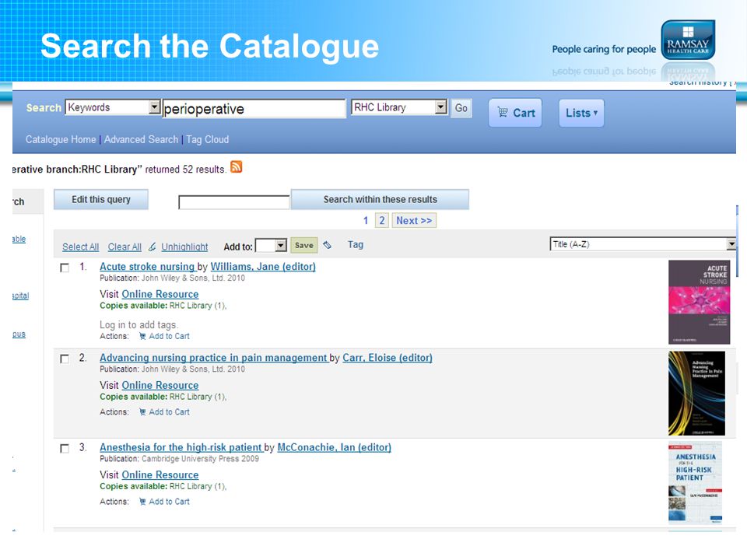Click the cart icon in Cart button
This screenshot has height=560, width=747.
[x=502, y=112]
